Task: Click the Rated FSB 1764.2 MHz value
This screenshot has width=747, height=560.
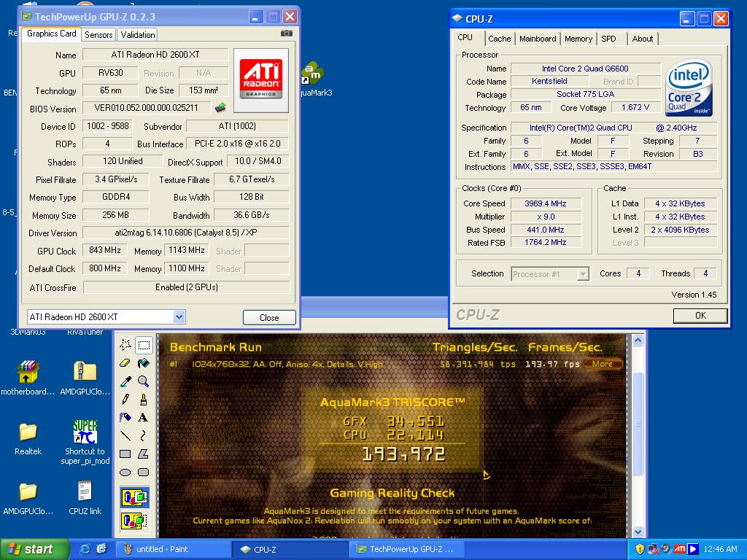Action: [546, 242]
